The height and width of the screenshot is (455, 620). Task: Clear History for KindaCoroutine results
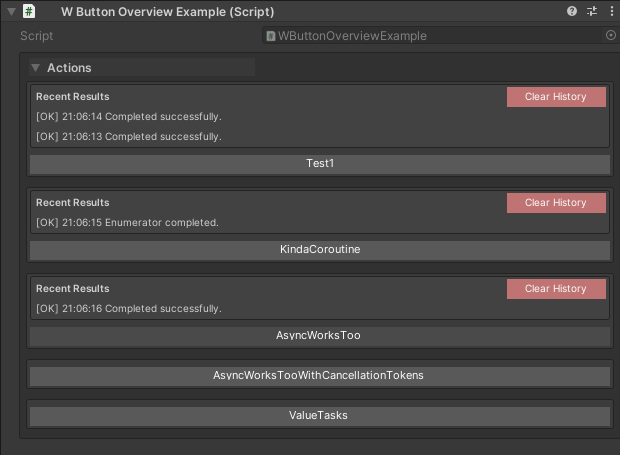pyautogui.click(x=556, y=203)
